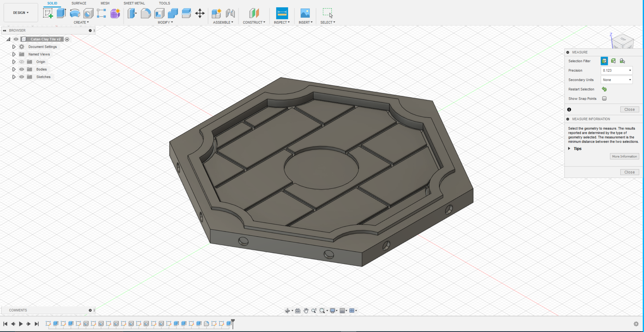Expand the Sketches folder
The height and width of the screenshot is (332, 644).
14,77
